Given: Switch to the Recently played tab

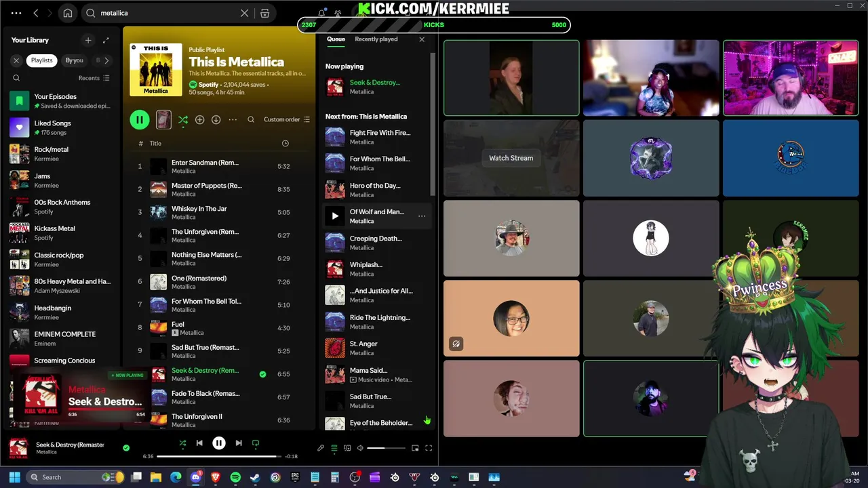Looking at the screenshot, I should point(376,39).
